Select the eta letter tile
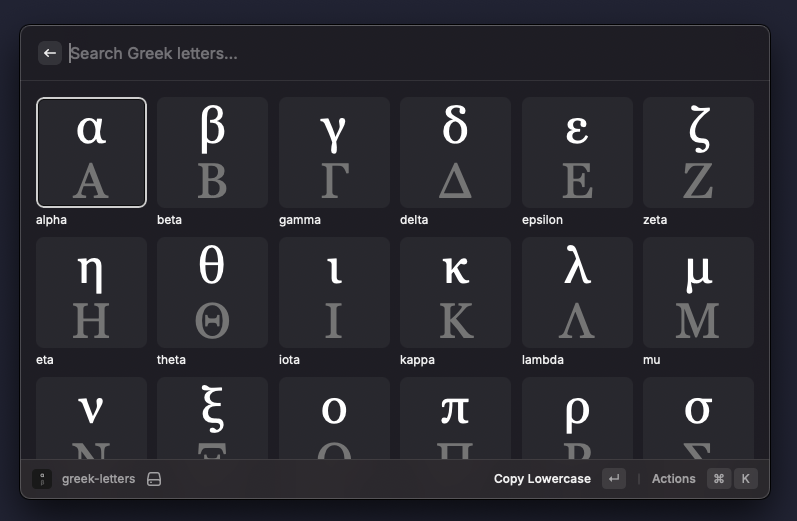The height and width of the screenshot is (521, 797). [x=91, y=292]
